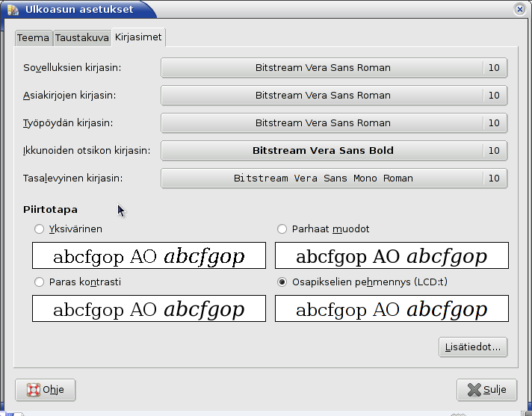Close the Ulkoasun asetukset window
This screenshot has height=416, width=532.
[x=519, y=10]
